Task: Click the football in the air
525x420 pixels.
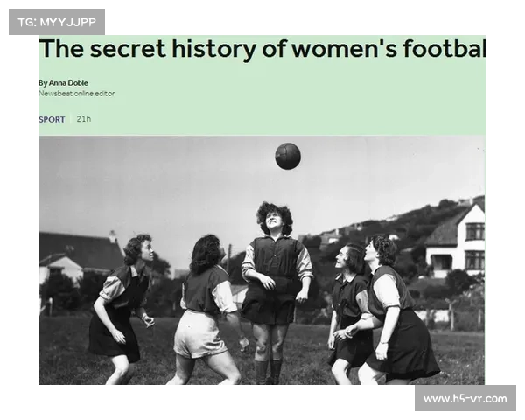Action: click(x=288, y=156)
